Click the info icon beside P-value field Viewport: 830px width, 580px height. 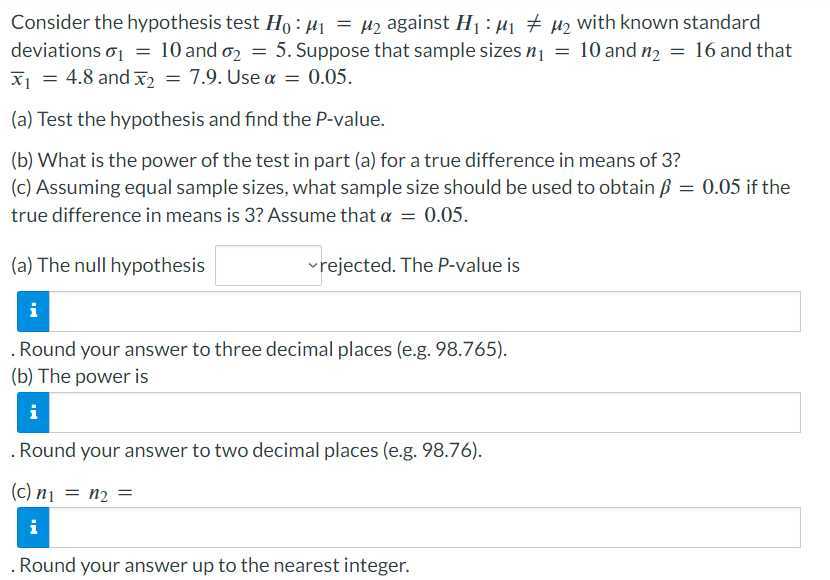coord(33,311)
